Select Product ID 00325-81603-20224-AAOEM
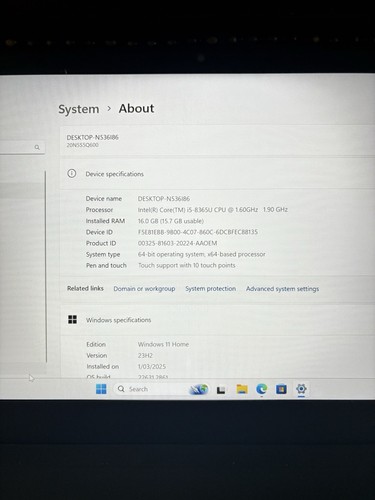Screen dimensions: 375x500 (x=177, y=243)
